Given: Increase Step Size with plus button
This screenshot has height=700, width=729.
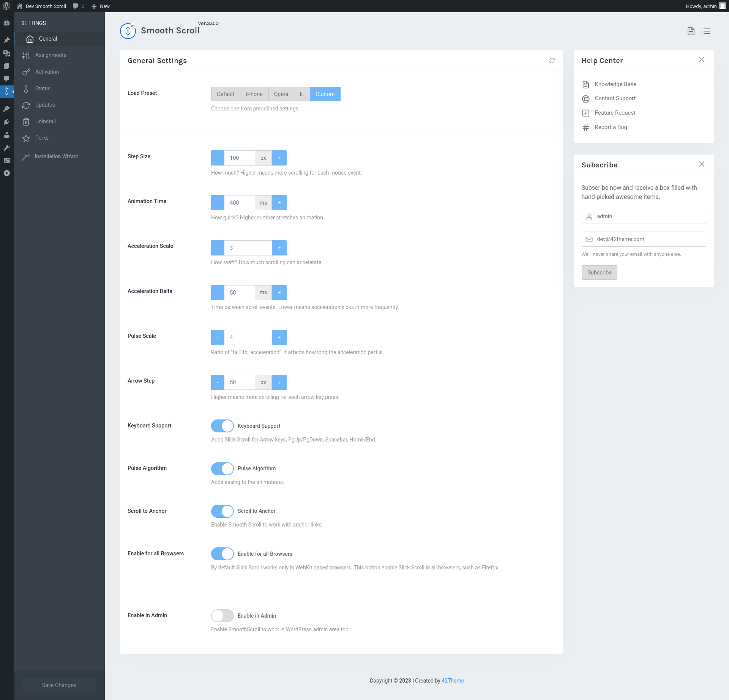Looking at the screenshot, I should pos(279,158).
